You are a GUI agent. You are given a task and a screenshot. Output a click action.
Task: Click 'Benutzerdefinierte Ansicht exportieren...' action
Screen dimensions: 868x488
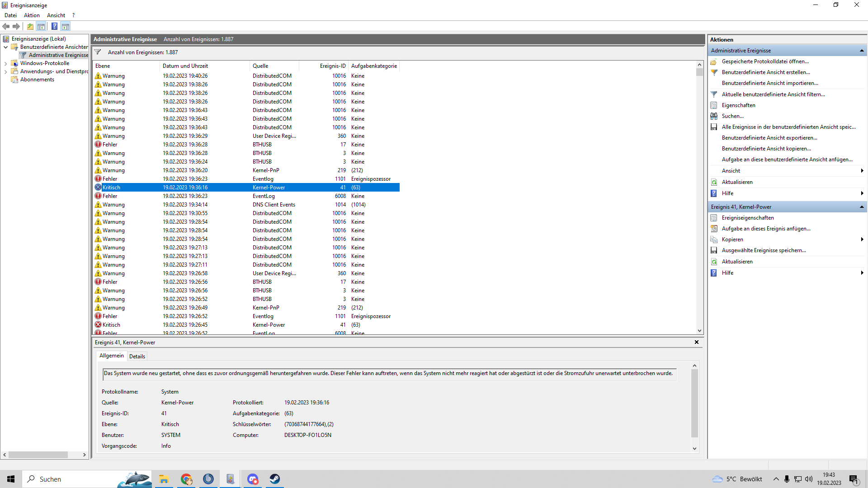tap(769, 138)
